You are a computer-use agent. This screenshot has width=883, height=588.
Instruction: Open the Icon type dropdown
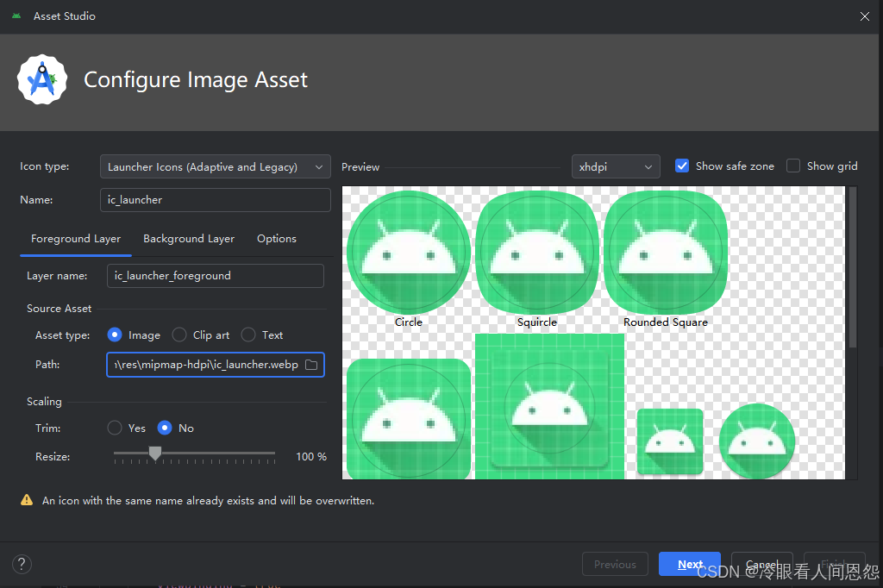coord(215,166)
